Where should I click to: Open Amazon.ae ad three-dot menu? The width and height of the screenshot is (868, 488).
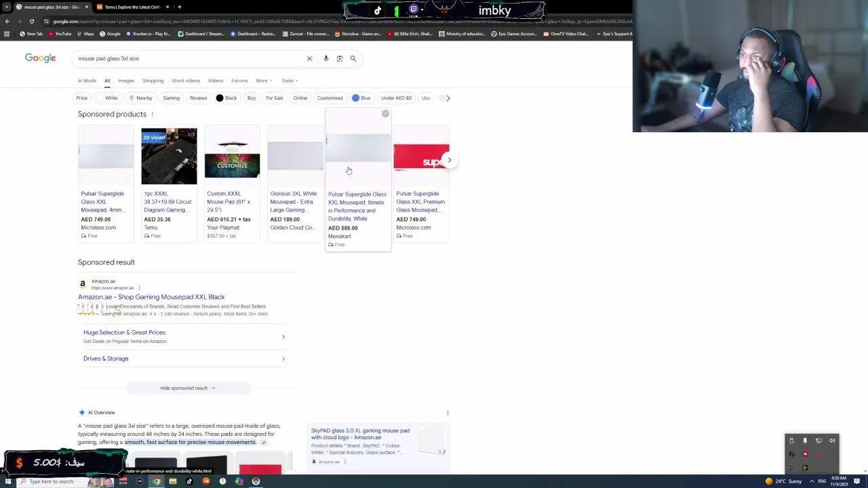click(x=139, y=288)
